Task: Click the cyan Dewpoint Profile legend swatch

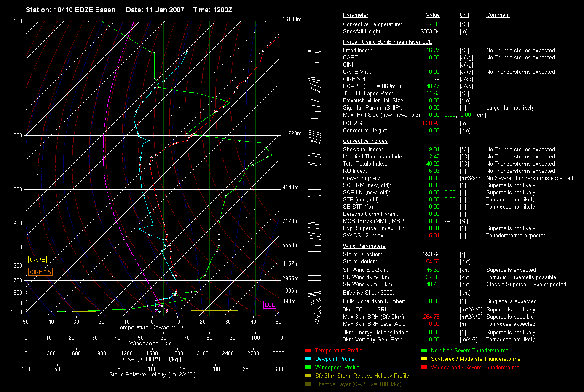Action: [308, 359]
